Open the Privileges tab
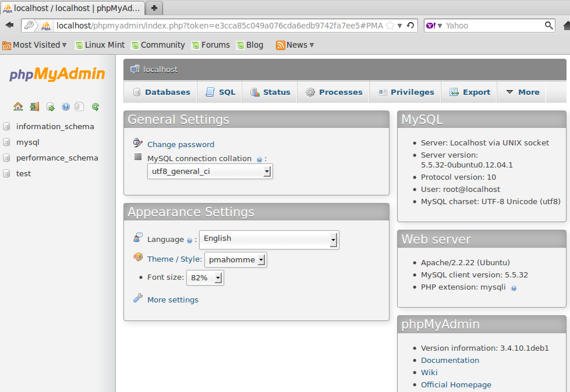The image size is (570, 392). [x=406, y=92]
